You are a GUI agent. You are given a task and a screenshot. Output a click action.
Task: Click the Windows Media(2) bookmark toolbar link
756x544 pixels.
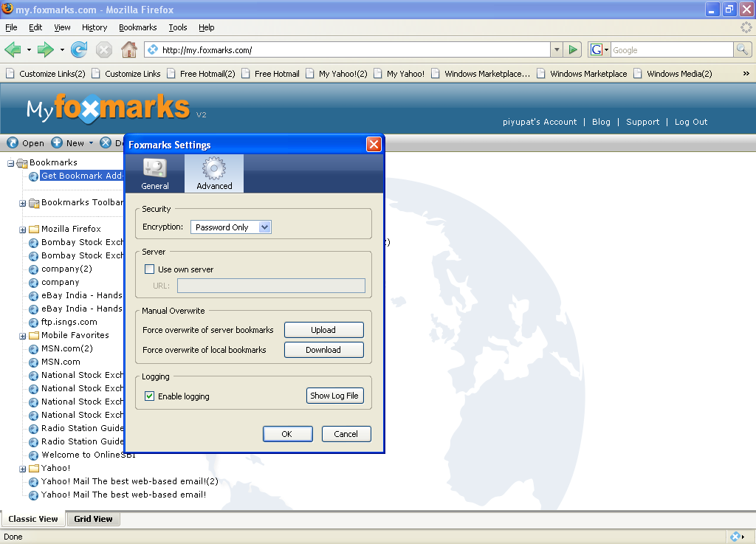coord(673,74)
